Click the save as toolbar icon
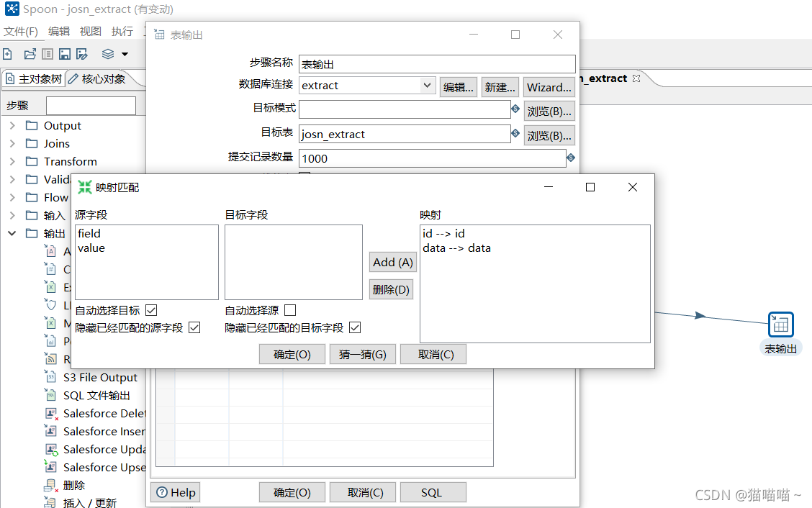Viewport: 812px width, 508px height. coord(82,54)
